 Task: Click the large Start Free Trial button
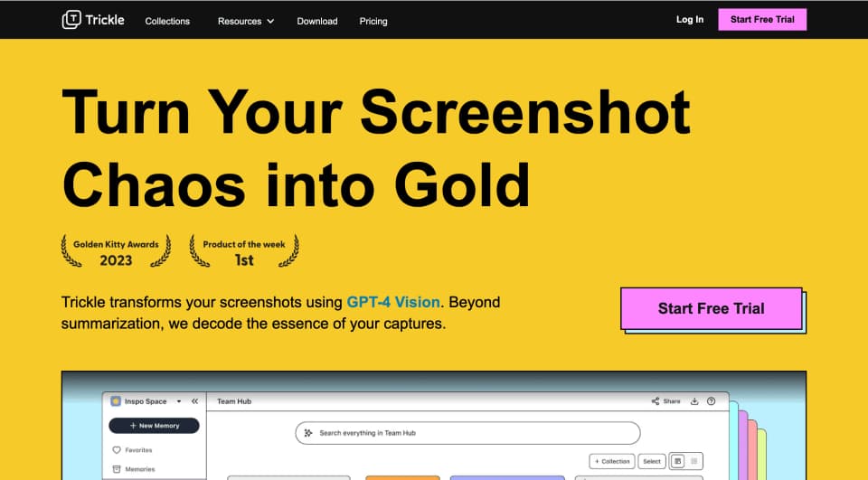click(712, 308)
